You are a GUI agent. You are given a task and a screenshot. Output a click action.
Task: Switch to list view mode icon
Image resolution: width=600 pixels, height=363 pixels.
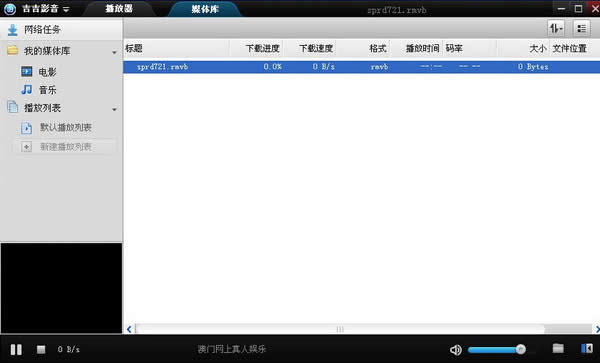pyautogui.click(x=581, y=28)
